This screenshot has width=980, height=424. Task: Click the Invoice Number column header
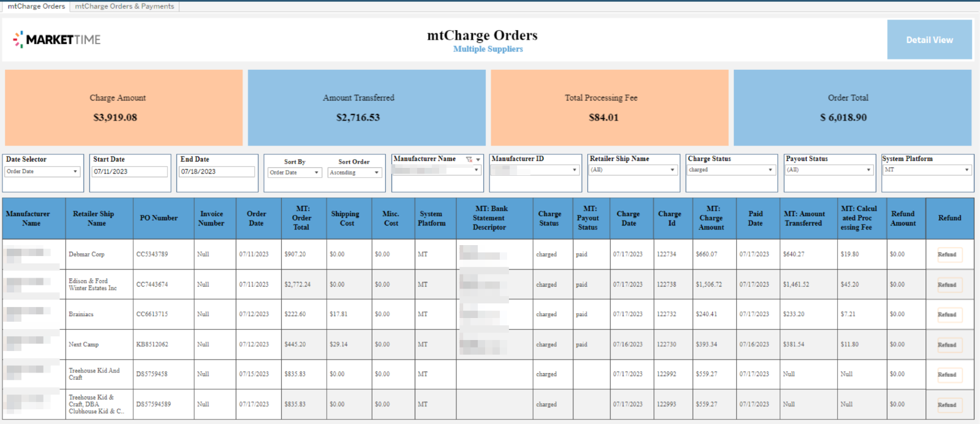coord(215,218)
